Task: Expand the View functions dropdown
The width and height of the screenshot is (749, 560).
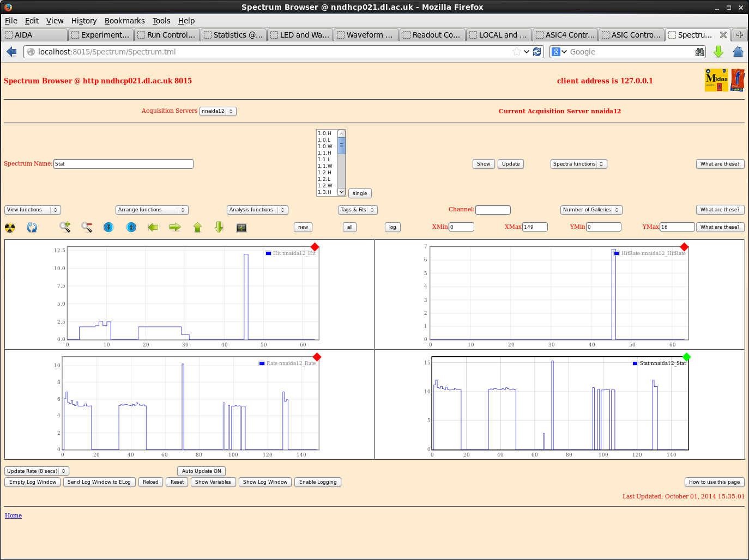Action: click(x=33, y=210)
